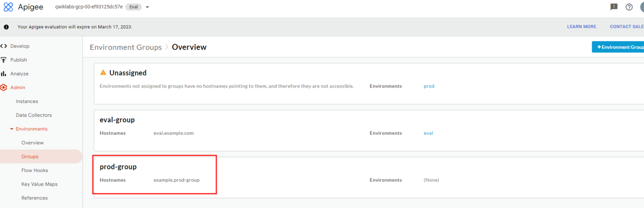Screen dimensions: 644x208
Task: Click the eval.example.com hostname
Action: [x=174, y=133]
